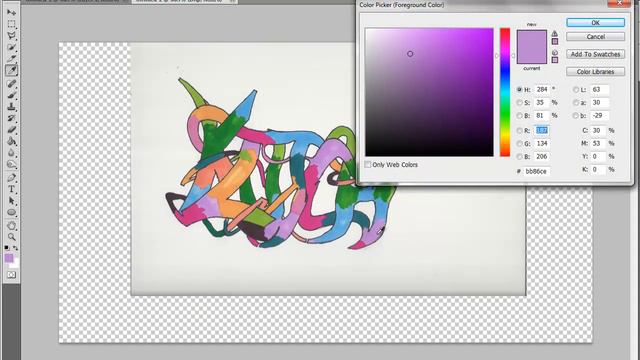The image size is (640, 360).
Task: Select the Clone Stamp tool
Action: 11,107
